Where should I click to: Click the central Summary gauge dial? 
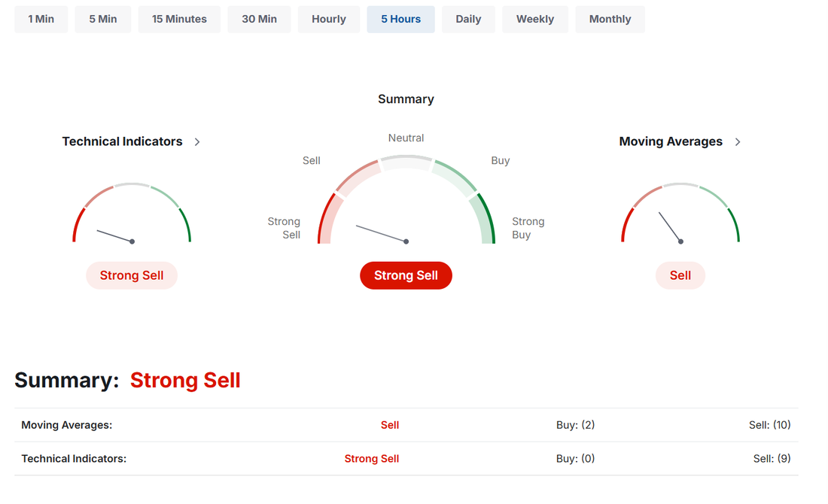coord(406,199)
